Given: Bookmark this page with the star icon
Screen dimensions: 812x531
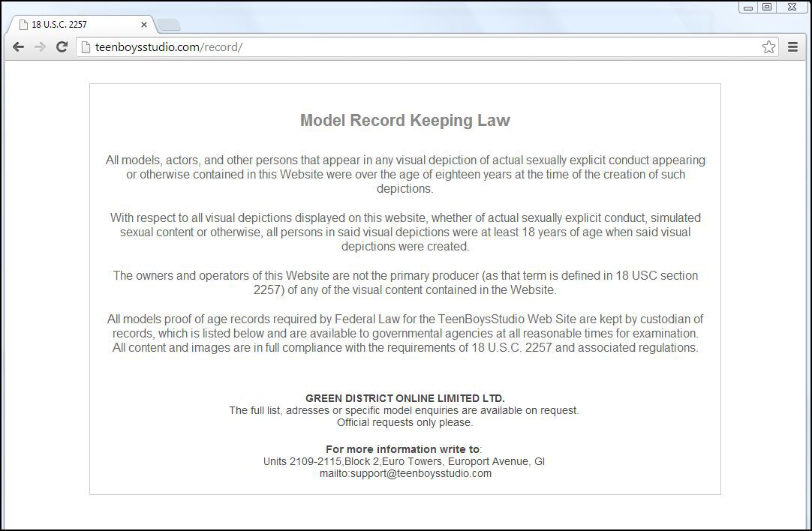Looking at the screenshot, I should [768, 47].
